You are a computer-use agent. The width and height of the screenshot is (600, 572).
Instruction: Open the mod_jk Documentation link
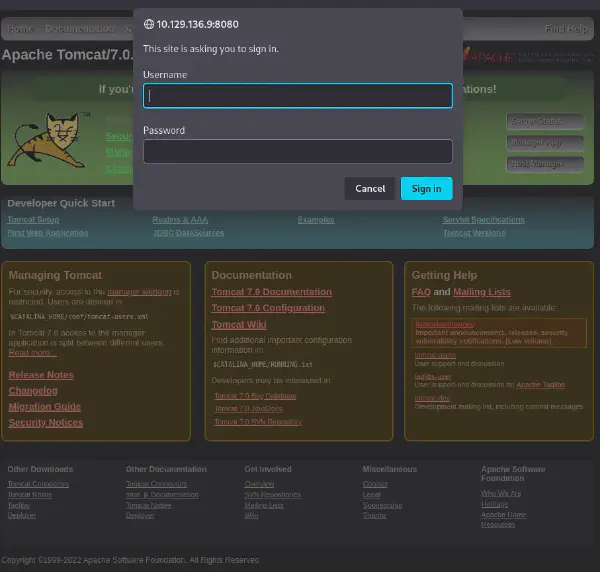(162, 495)
